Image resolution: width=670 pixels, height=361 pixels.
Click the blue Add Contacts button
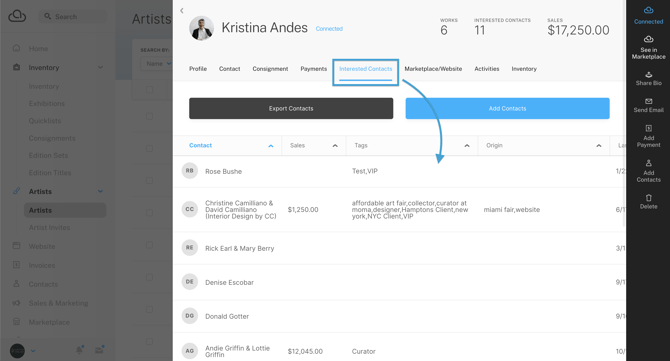tap(507, 109)
